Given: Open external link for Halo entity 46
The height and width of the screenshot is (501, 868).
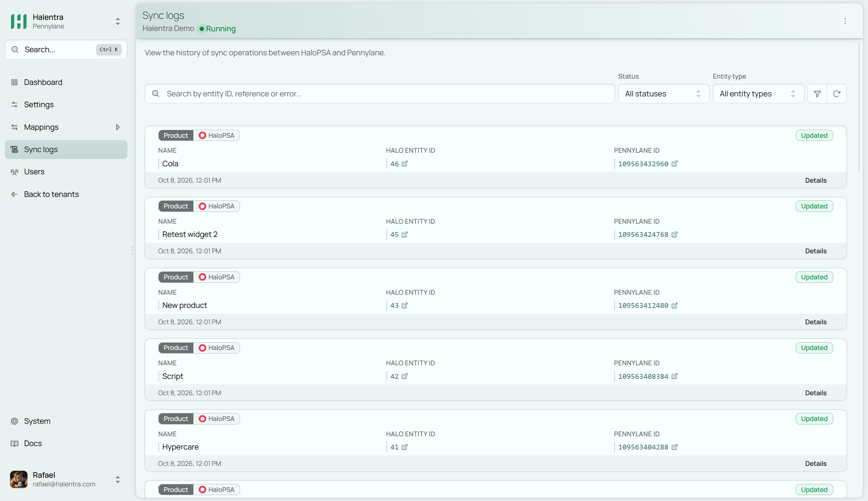Looking at the screenshot, I should 405,164.
